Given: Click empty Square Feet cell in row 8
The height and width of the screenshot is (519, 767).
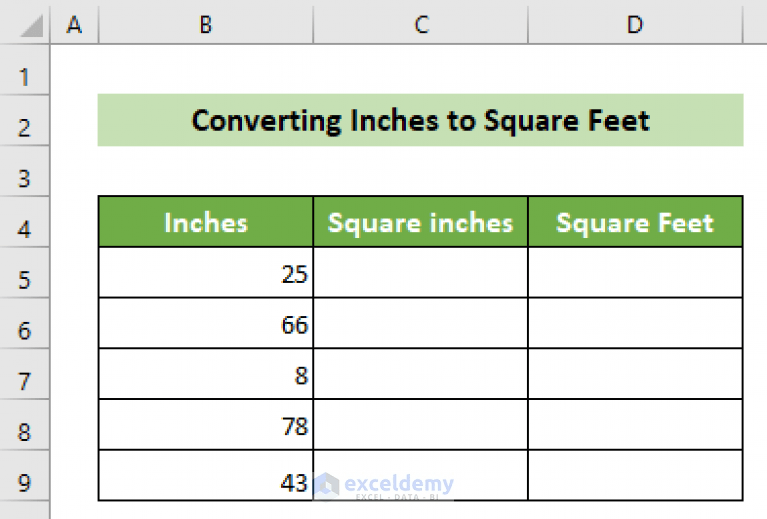Looking at the screenshot, I should [635, 425].
